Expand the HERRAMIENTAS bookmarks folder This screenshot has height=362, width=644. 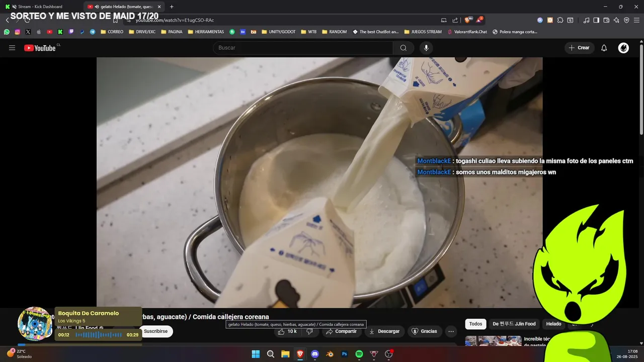[206, 32]
